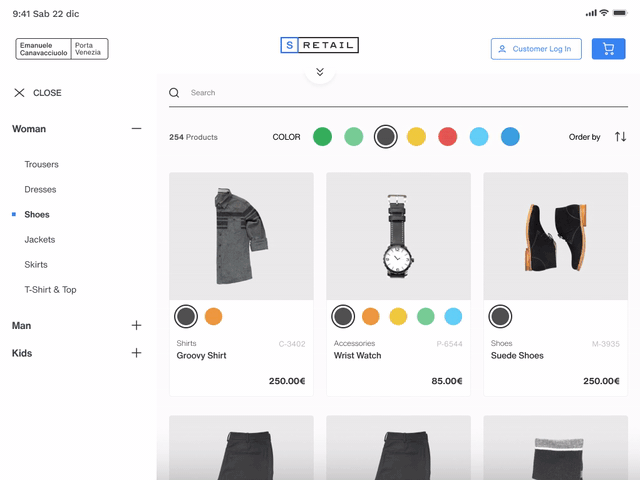
Task: Click the sort order arrows icon
Action: [x=620, y=137]
